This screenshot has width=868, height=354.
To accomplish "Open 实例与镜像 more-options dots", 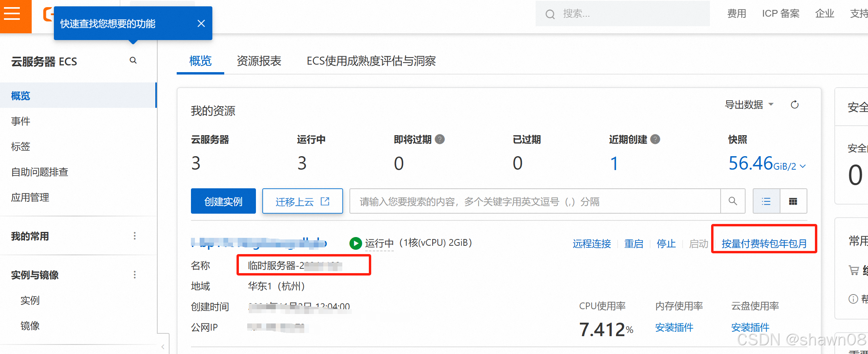I will pos(135,275).
